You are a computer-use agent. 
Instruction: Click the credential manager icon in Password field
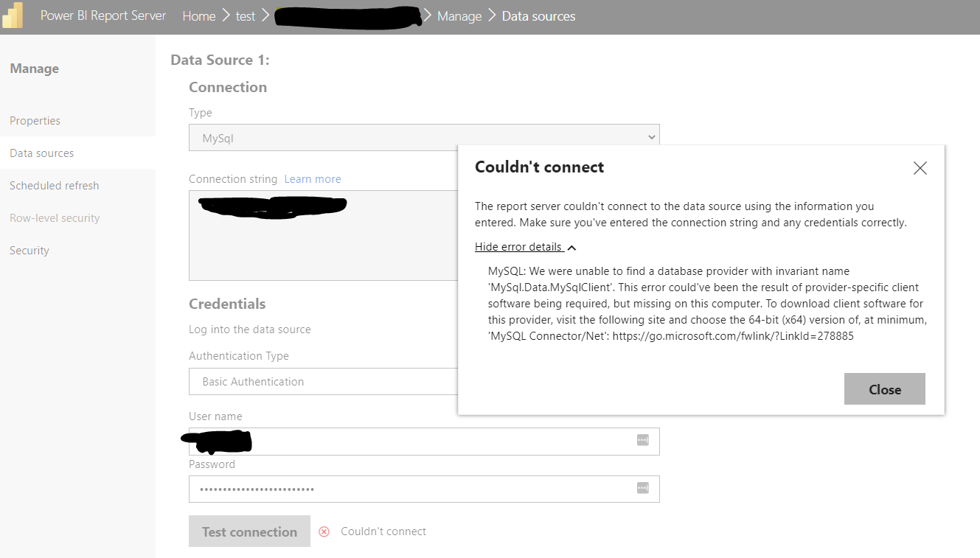642,488
